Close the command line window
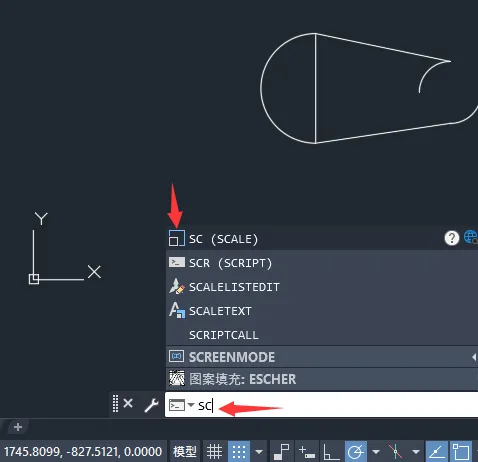This screenshot has width=478, height=462. pyautogui.click(x=128, y=404)
